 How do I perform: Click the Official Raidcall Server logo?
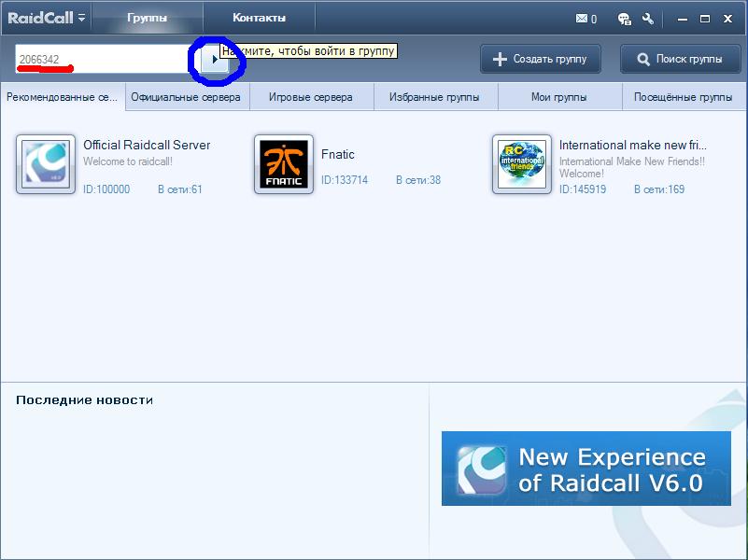click(46, 164)
